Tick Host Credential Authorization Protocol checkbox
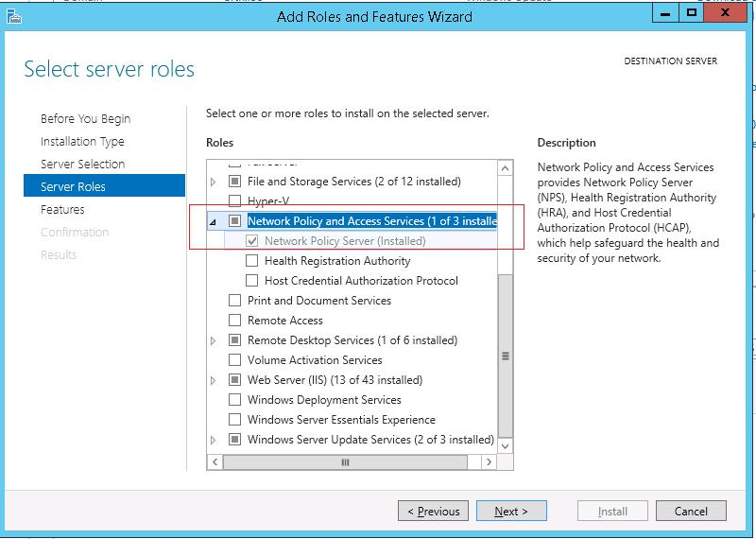 tap(252, 281)
